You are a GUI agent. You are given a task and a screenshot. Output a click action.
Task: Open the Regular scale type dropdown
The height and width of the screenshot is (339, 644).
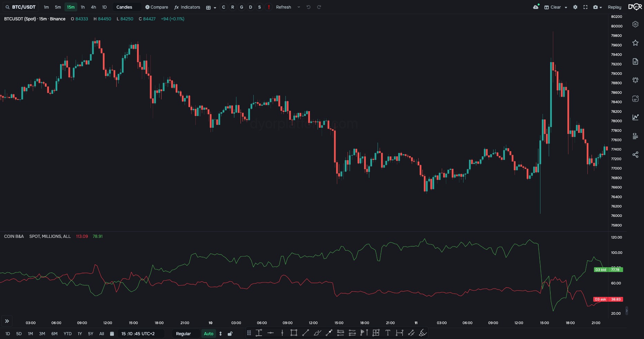(x=186, y=334)
